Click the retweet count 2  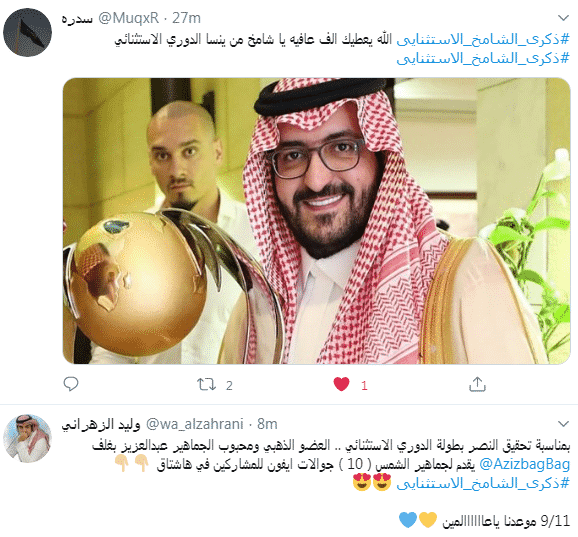[229, 386]
